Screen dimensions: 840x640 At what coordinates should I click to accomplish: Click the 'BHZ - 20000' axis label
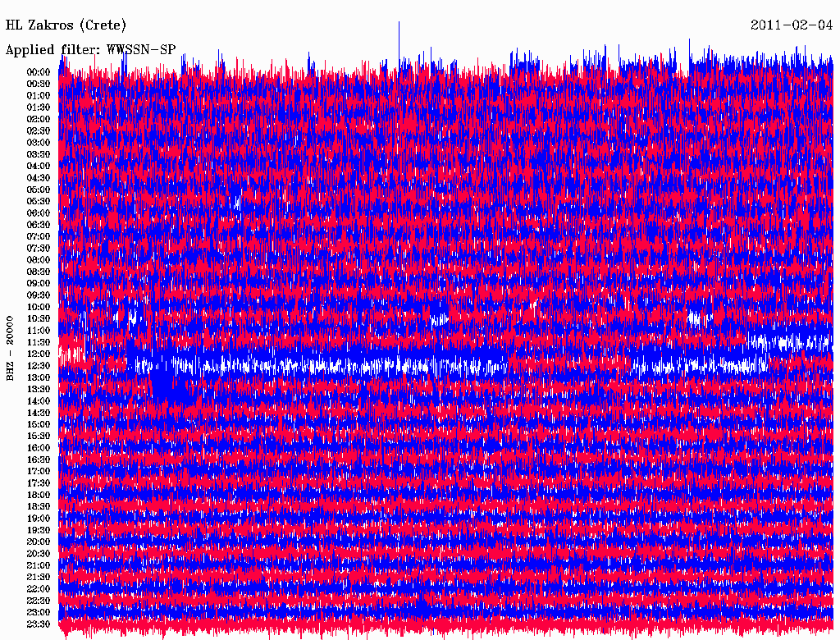coord(10,349)
